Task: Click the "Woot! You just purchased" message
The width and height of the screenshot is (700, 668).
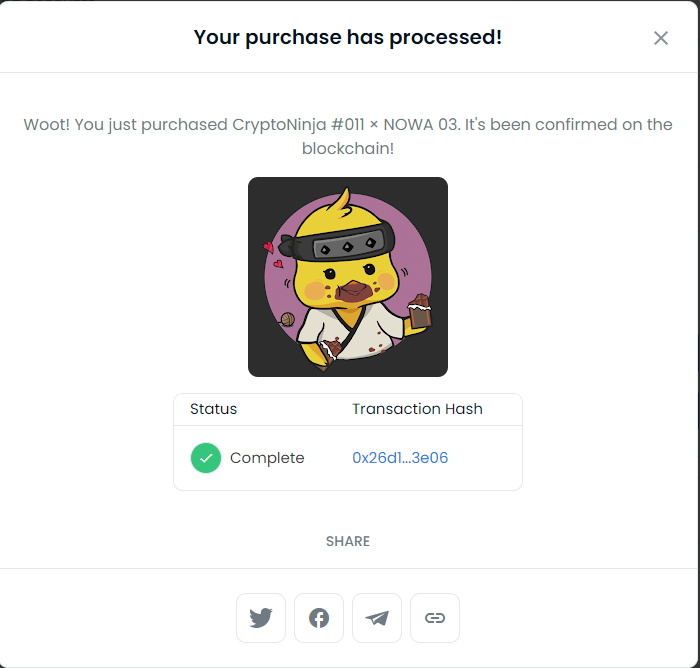Action: pyautogui.click(x=348, y=125)
